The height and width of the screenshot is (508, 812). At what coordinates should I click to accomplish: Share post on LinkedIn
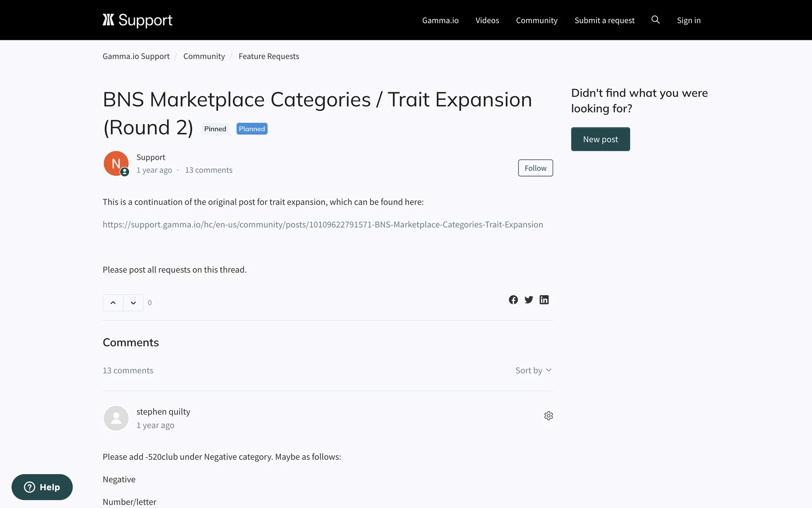click(x=544, y=300)
